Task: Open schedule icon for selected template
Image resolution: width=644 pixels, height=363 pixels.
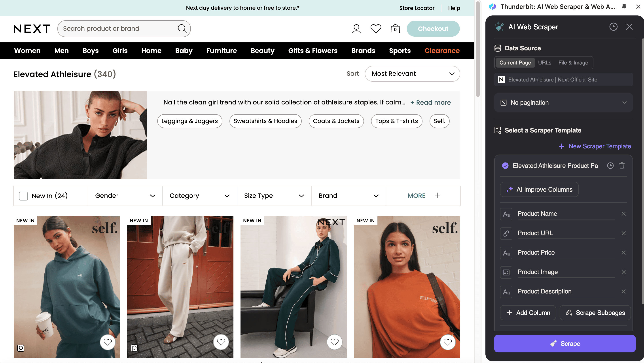Action: pos(610,166)
